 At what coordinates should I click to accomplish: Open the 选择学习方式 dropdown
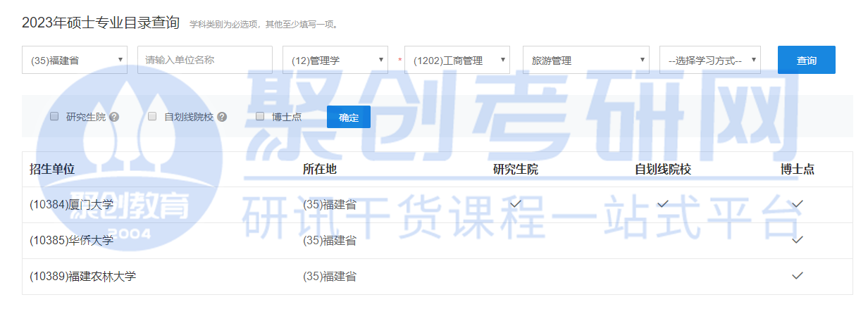710,60
